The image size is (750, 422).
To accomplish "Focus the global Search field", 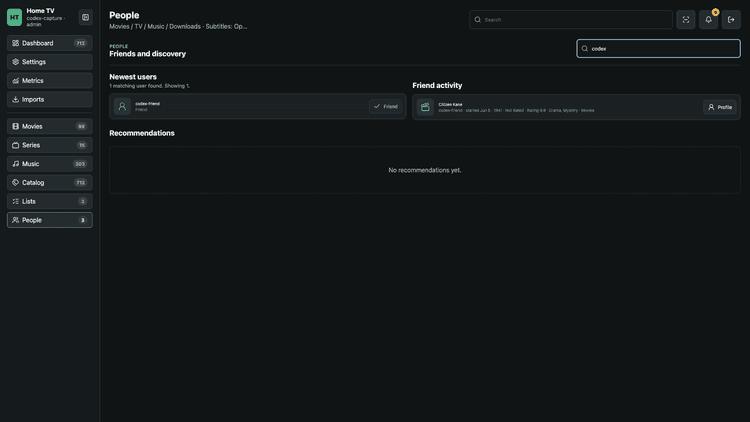I will pyautogui.click(x=571, y=20).
